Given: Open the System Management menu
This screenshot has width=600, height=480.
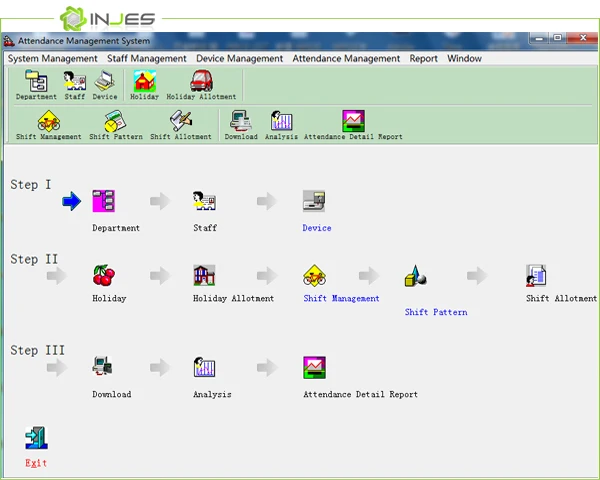Looking at the screenshot, I should click(x=53, y=58).
